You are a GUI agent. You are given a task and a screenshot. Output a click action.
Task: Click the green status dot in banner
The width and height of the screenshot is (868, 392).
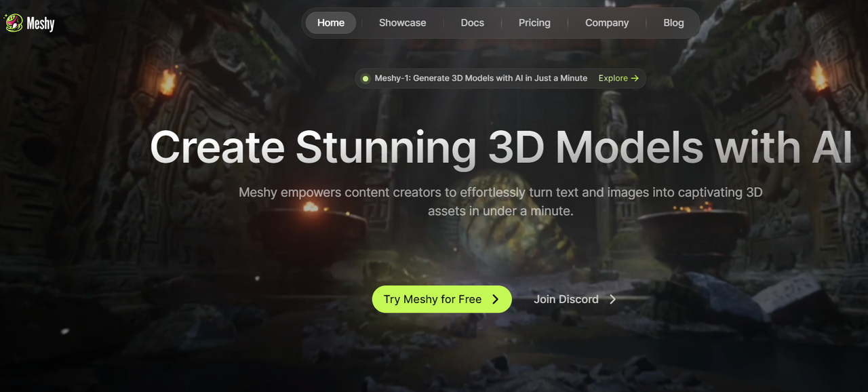(x=366, y=79)
